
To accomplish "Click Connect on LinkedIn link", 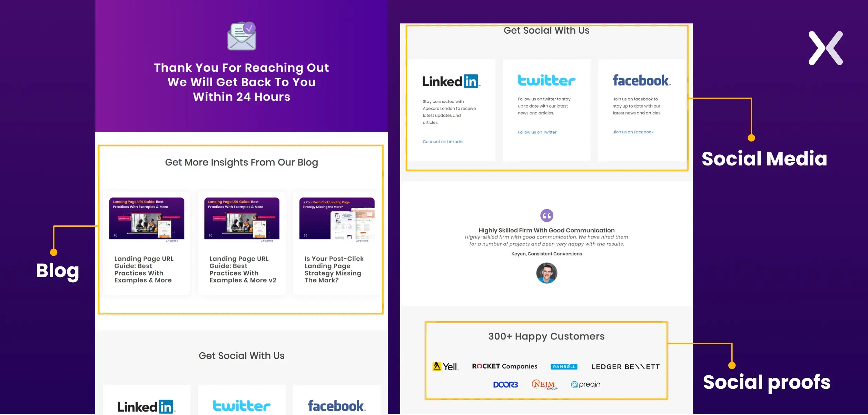I will tap(443, 141).
